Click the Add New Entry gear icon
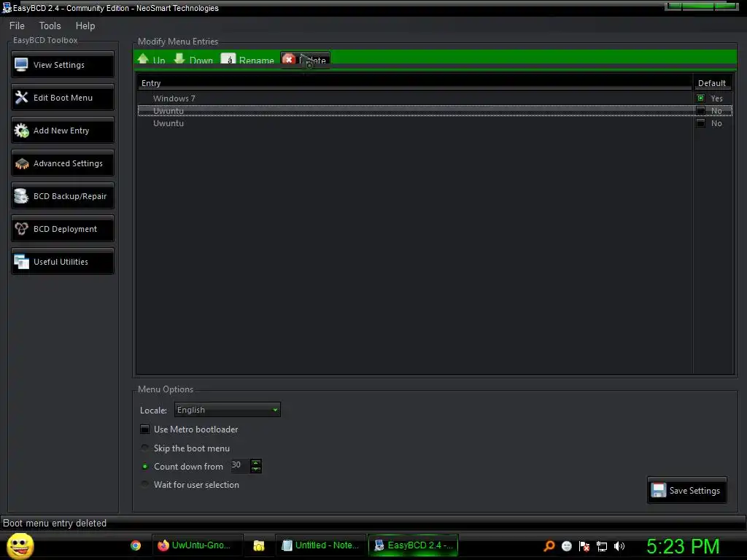The width and height of the screenshot is (747, 560). pyautogui.click(x=21, y=131)
